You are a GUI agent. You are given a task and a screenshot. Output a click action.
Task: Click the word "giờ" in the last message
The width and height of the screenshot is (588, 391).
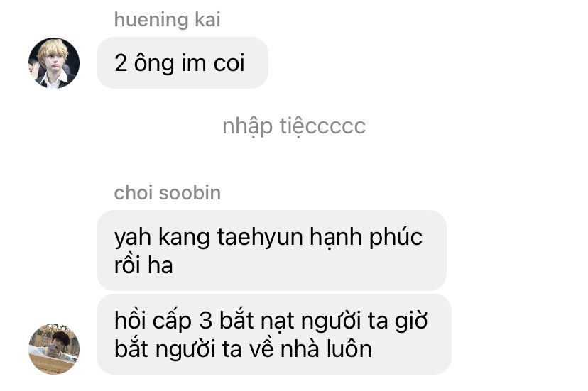point(411,321)
